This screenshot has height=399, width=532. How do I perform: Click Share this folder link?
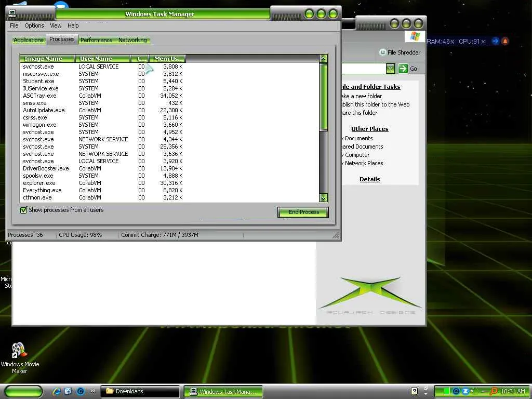(360, 113)
